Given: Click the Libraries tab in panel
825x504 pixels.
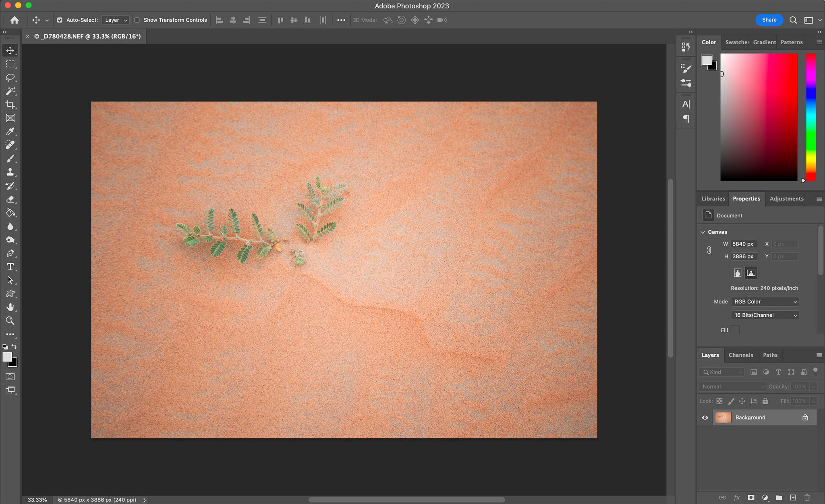Looking at the screenshot, I should pyautogui.click(x=713, y=198).
